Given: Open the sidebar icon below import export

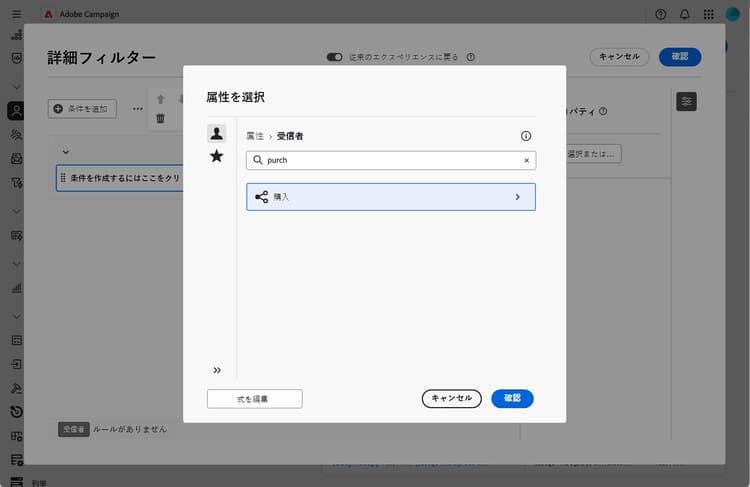Looking at the screenshot, I should [17, 388].
